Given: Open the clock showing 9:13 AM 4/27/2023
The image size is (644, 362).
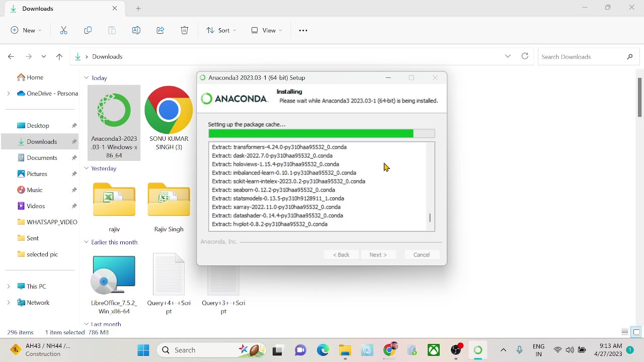Looking at the screenshot, I should click(608, 350).
